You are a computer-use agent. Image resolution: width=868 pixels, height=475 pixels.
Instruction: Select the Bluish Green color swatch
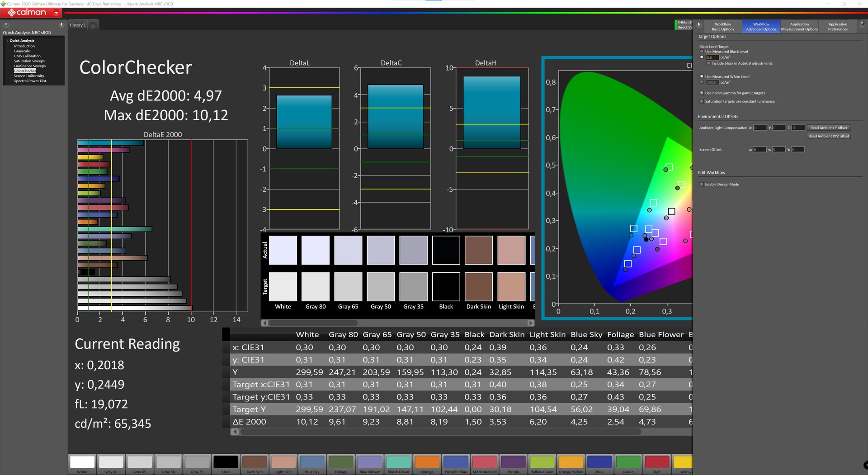click(x=398, y=462)
